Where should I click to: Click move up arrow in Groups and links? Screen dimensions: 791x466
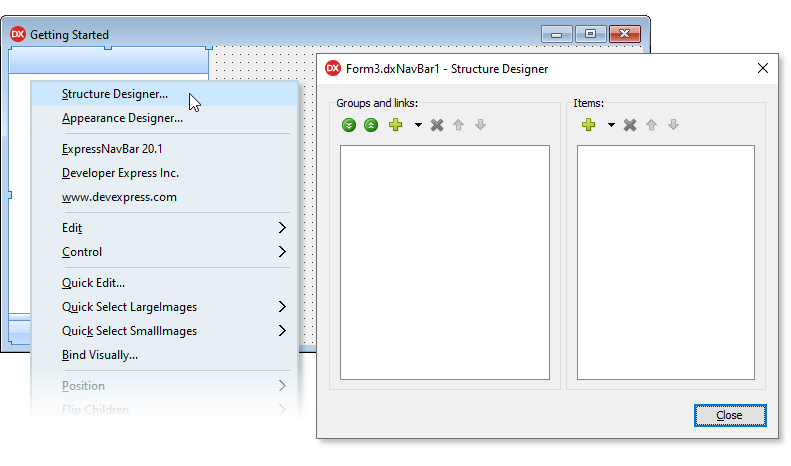pyautogui.click(x=459, y=125)
